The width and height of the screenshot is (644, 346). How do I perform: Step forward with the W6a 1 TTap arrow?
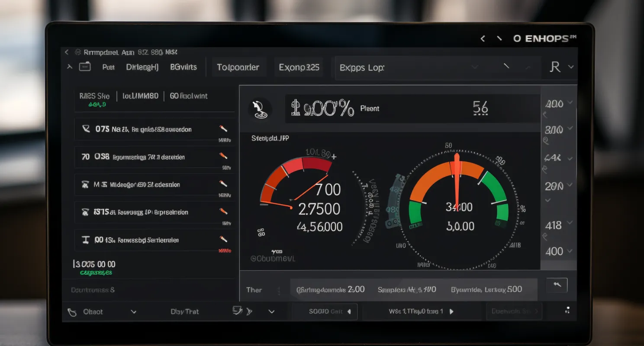[x=451, y=311]
